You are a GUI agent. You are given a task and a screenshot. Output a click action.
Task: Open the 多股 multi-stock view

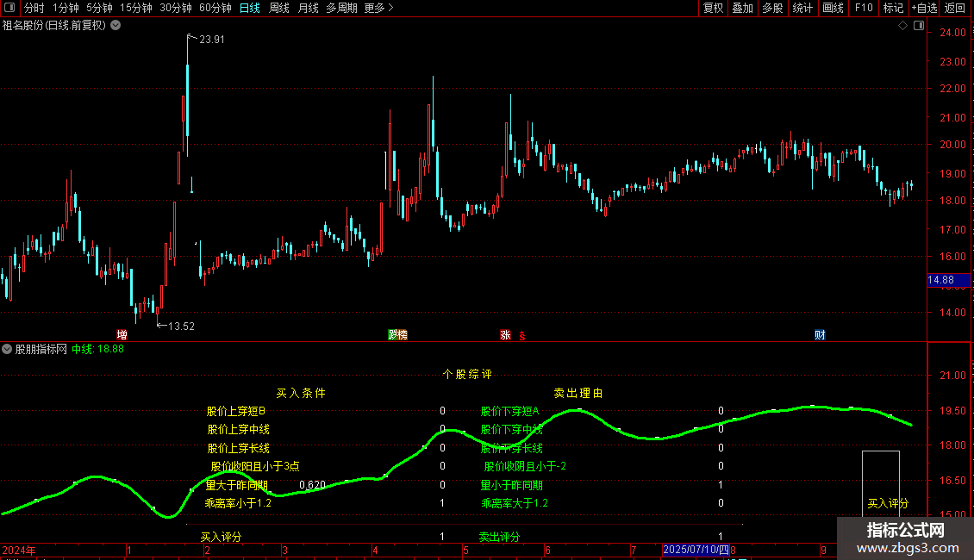coord(773,8)
